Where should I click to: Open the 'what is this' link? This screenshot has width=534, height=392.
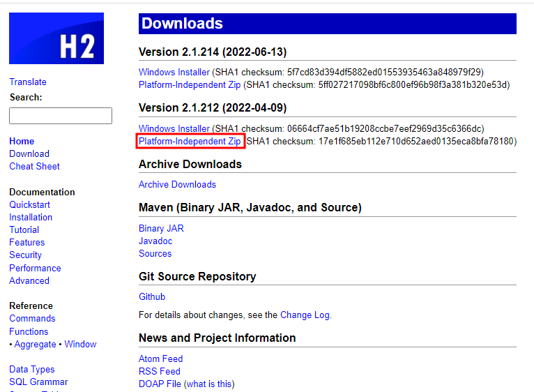209,384
